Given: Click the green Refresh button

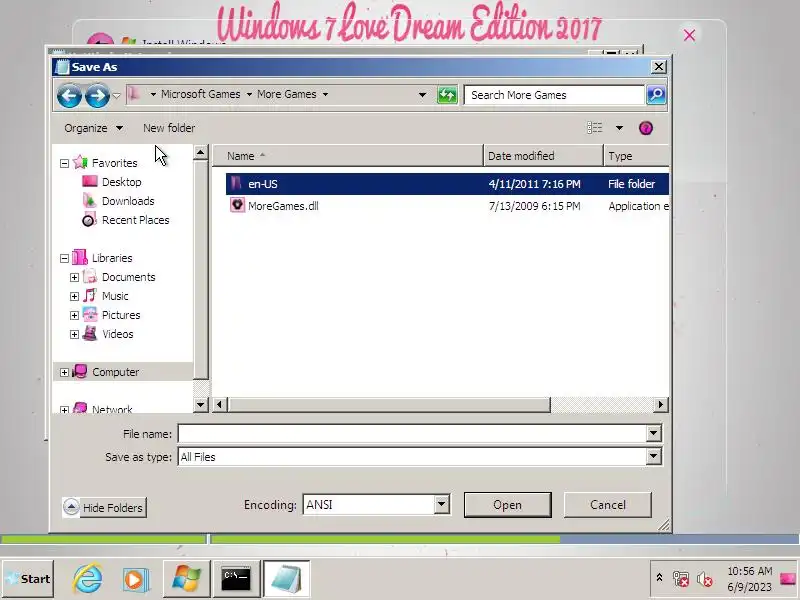Looking at the screenshot, I should (447, 95).
